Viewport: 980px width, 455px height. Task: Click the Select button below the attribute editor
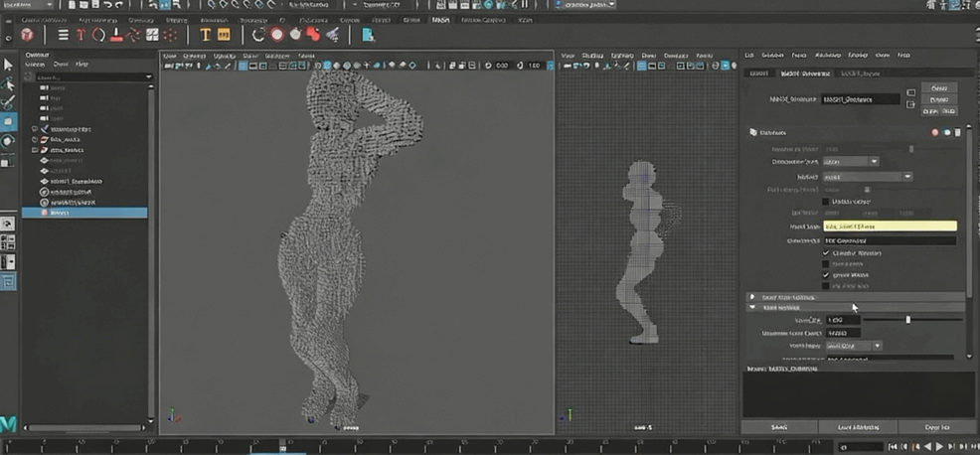tap(779, 426)
